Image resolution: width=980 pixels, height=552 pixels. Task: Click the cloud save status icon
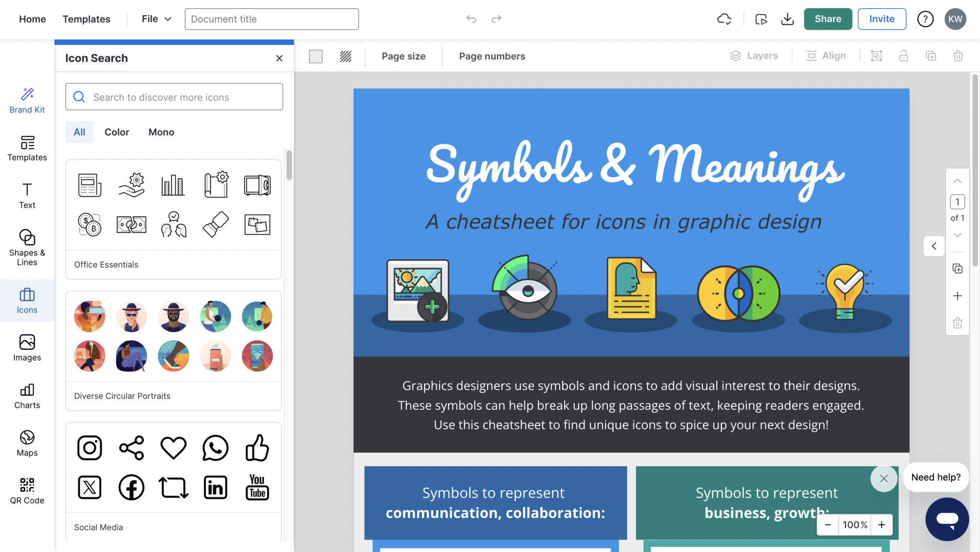(724, 19)
